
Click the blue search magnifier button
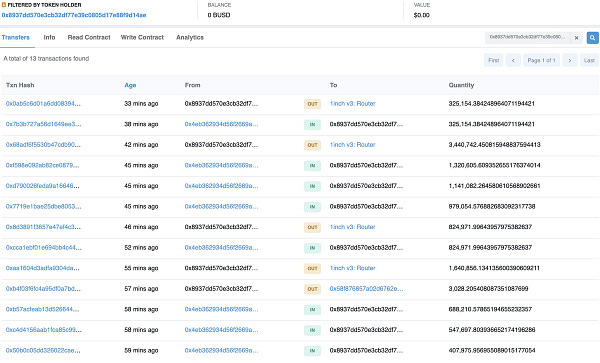(x=592, y=37)
